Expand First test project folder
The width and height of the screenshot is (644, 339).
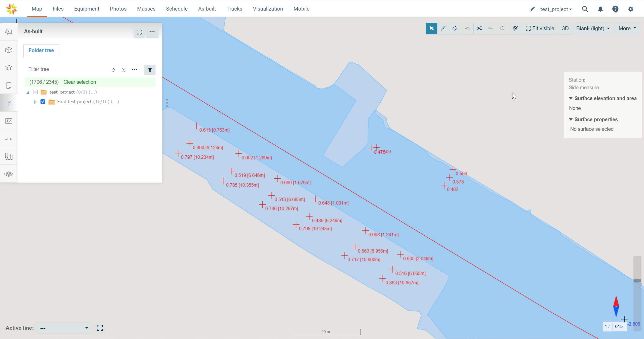tap(35, 102)
